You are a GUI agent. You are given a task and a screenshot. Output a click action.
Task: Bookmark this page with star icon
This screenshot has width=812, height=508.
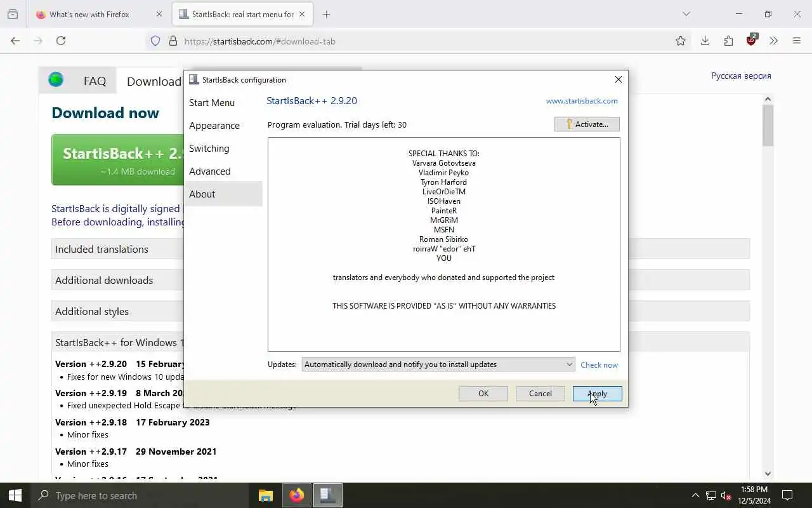pyautogui.click(x=681, y=41)
